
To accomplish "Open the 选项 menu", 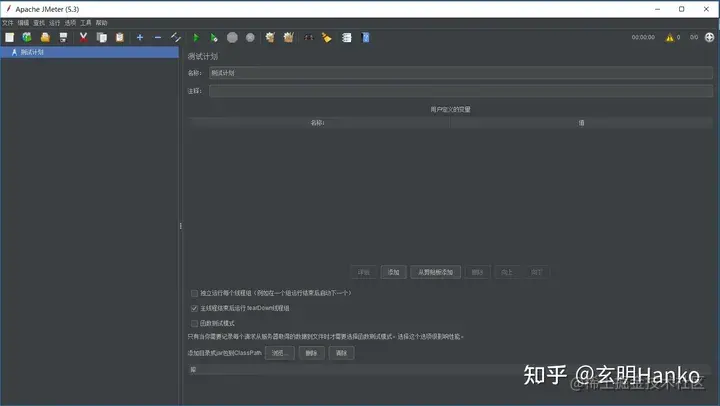I will (70, 23).
